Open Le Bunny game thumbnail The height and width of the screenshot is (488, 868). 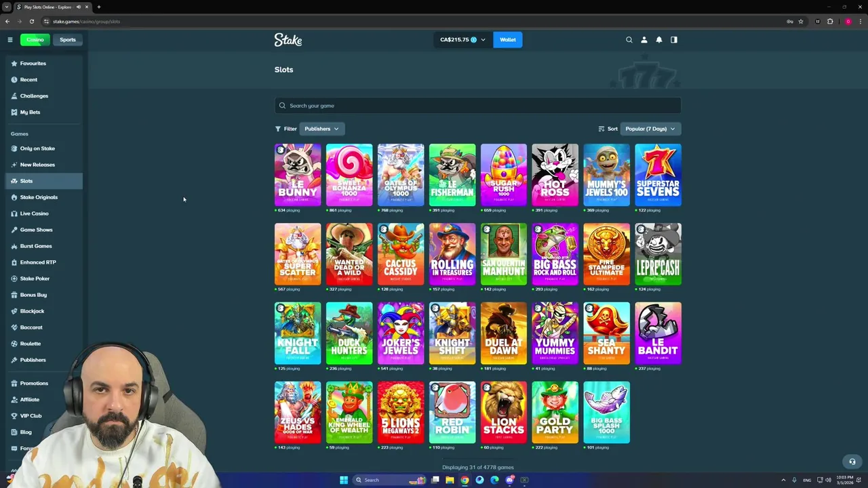point(298,175)
